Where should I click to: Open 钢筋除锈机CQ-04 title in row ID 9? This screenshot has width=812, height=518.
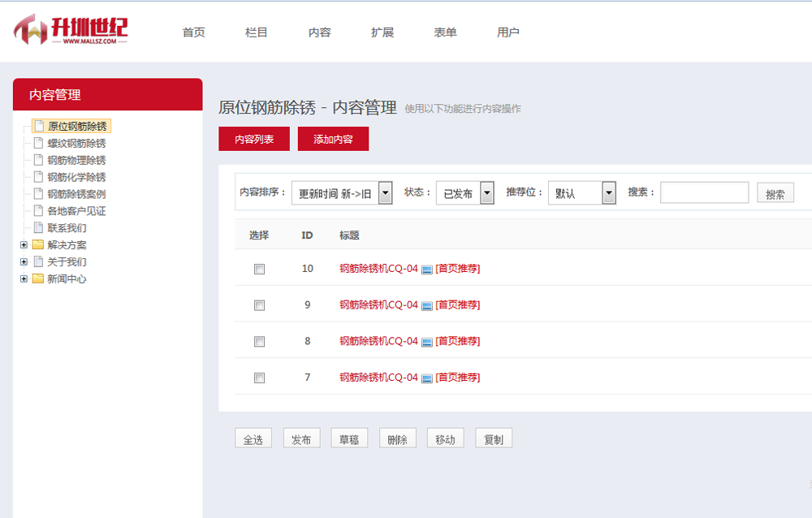click(378, 304)
